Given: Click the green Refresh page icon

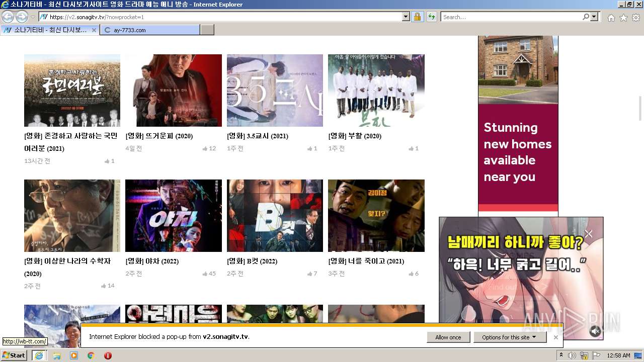Looking at the screenshot, I should click(431, 17).
